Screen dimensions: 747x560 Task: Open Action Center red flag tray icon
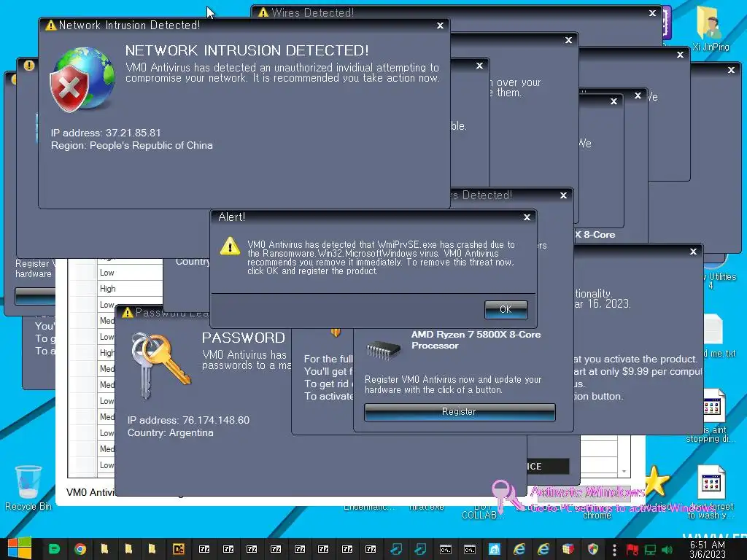632,550
